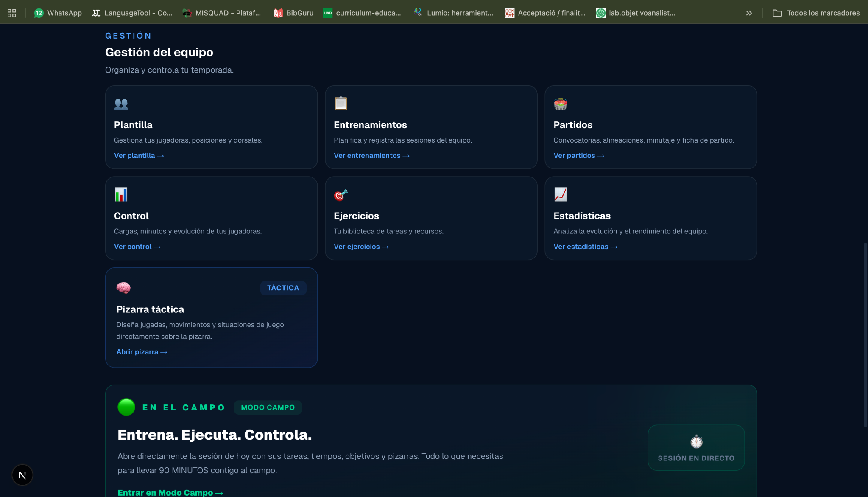Click the Ejercicios target icon
868x497 pixels.
point(341,195)
